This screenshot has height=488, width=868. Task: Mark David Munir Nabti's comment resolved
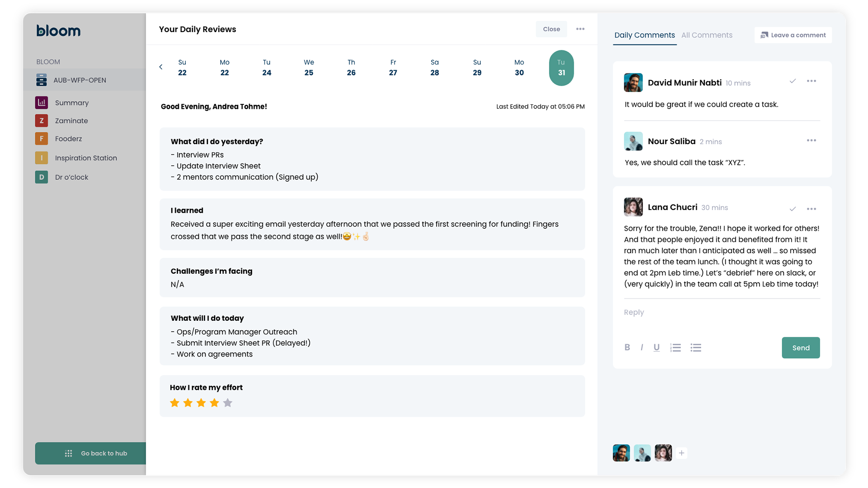pos(793,81)
